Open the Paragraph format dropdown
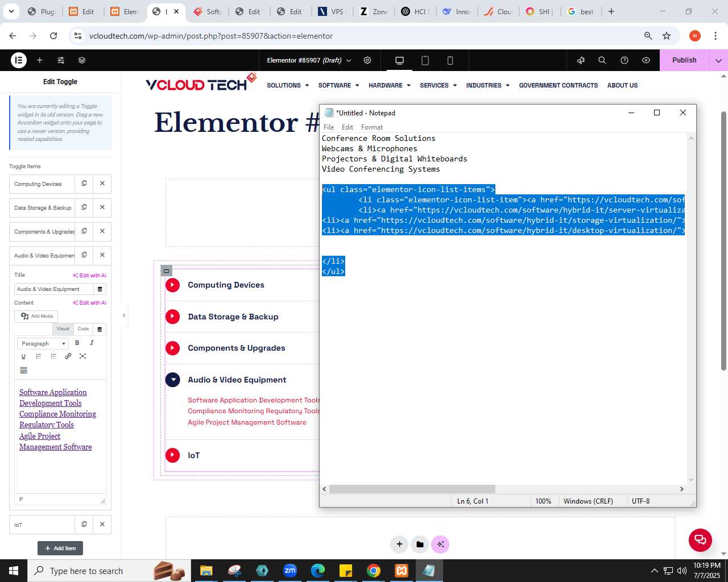 tap(43, 343)
